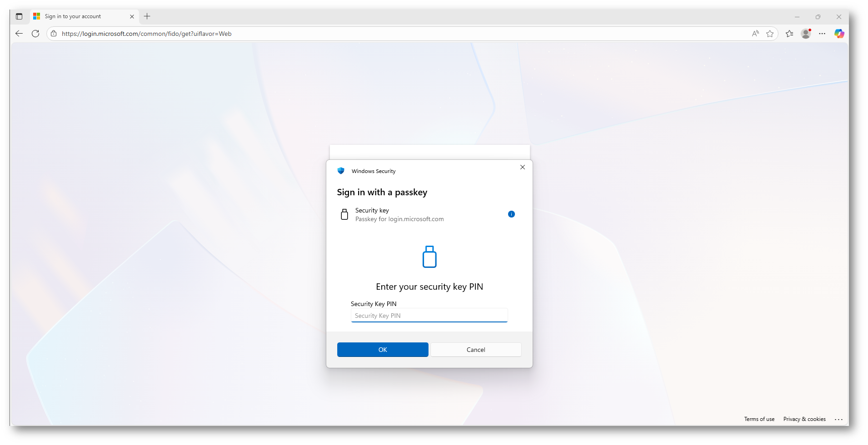Close the 'Sign in to your account' tab
This screenshot has width=868, height=445.
[132, 16]
